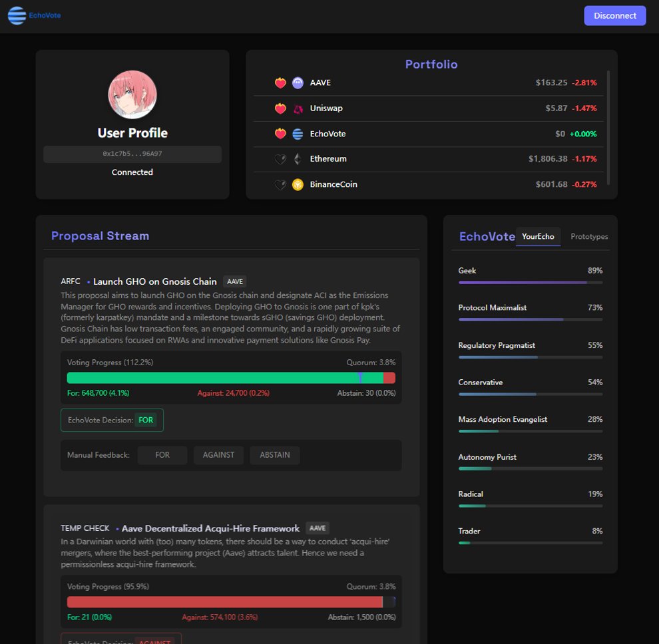
Task: Click the AAVE tag on GHO proposal
Action: [x=235, y=281]
